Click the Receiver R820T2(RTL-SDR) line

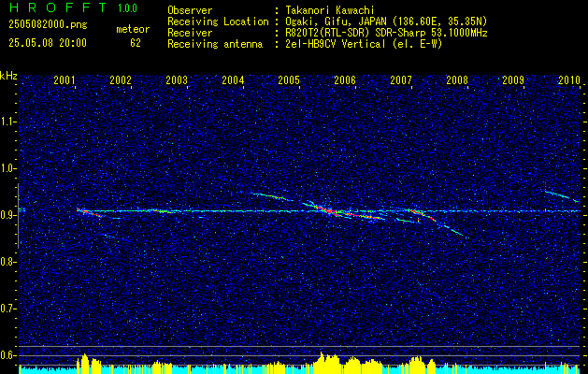[386, 33]
